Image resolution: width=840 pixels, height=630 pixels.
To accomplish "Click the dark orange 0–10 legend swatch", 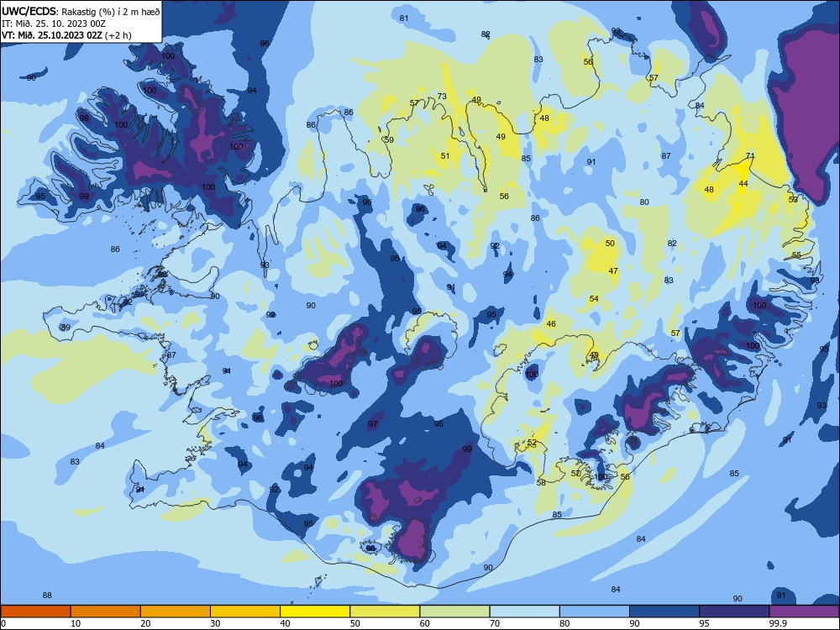I will (x=35, y=612).
